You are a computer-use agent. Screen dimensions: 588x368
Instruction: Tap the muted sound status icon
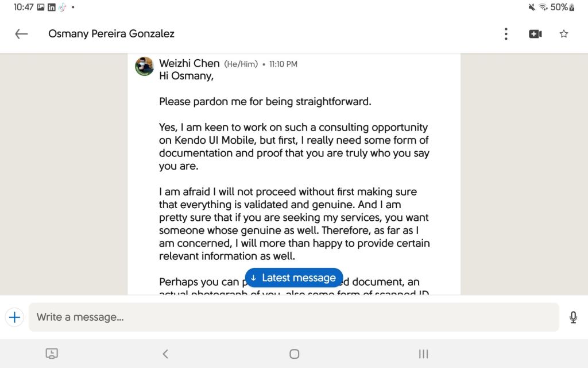(531, 7)
